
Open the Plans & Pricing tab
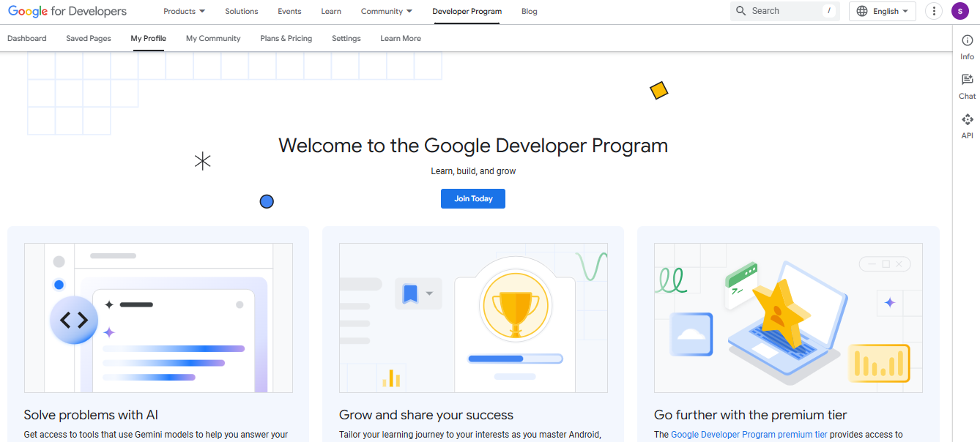(x=286, y=38)
